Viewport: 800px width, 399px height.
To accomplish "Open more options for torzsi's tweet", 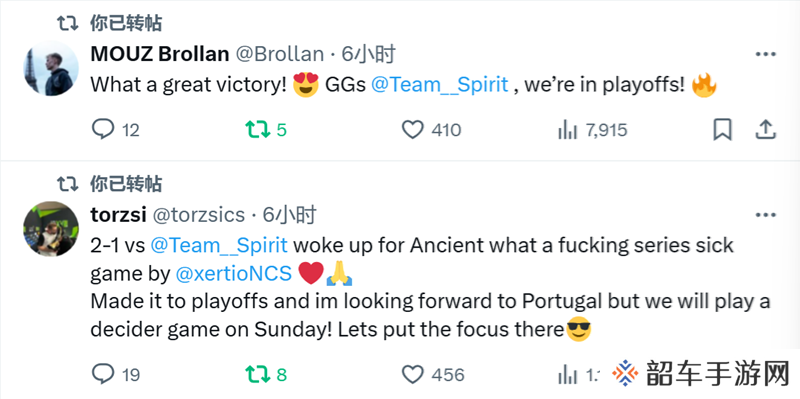I will click(x=765, y=215).
